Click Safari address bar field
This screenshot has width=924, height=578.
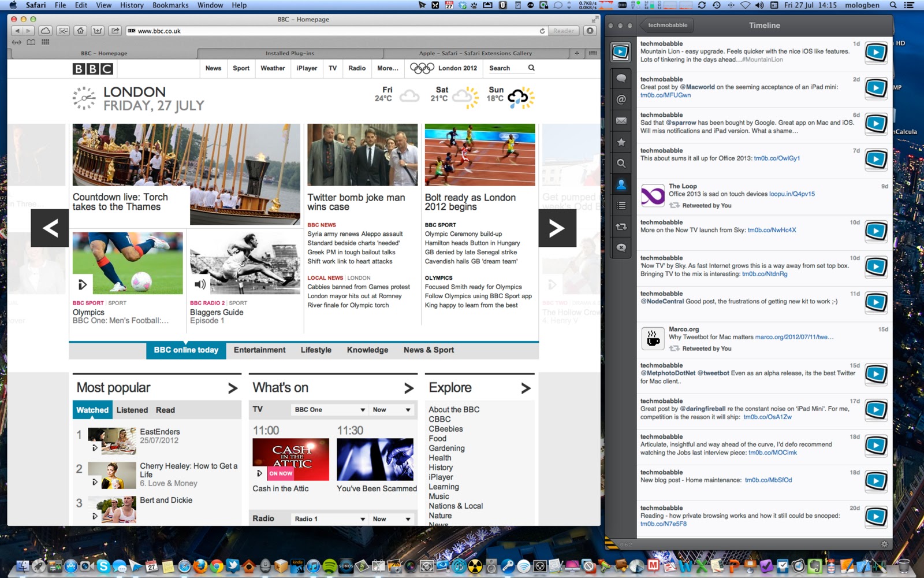point(336,31)
